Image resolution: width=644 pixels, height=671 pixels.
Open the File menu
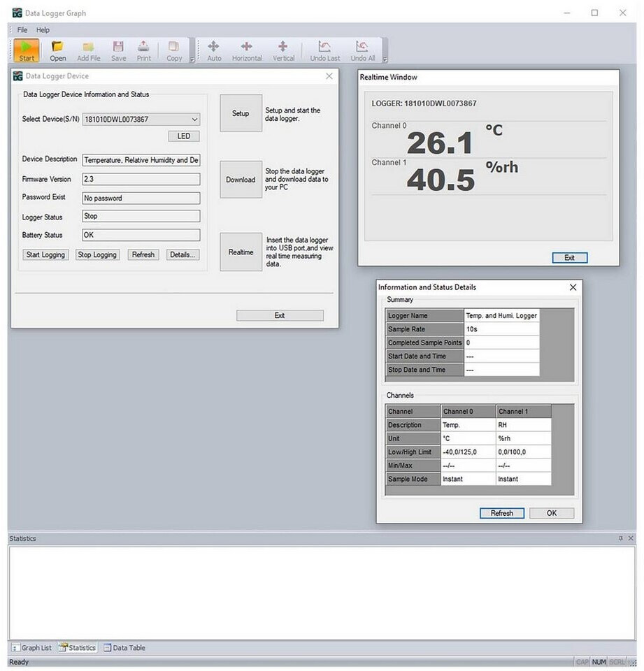22,30
